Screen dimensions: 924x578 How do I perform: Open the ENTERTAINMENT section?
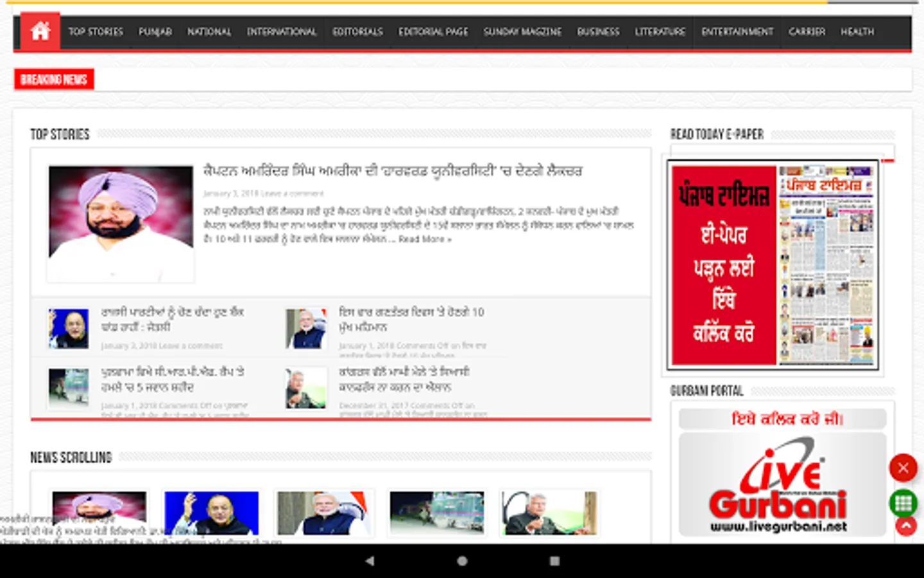pyautogui.click(x=737, y=31)
